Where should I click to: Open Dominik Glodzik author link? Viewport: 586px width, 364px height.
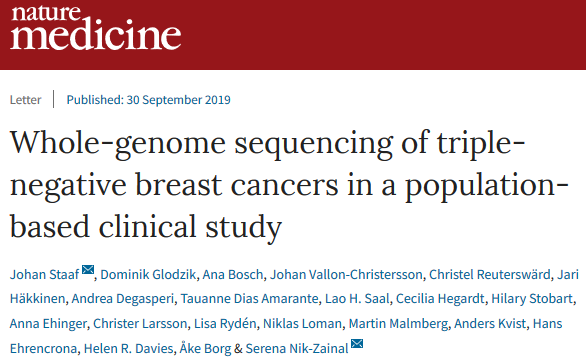coord(148,275)
